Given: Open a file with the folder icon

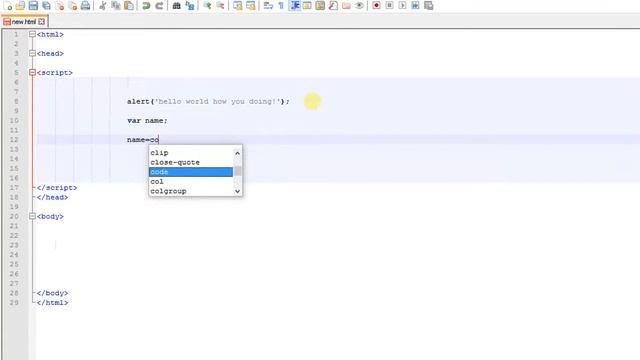Looking at the screenshot, I should pos(20,5).
